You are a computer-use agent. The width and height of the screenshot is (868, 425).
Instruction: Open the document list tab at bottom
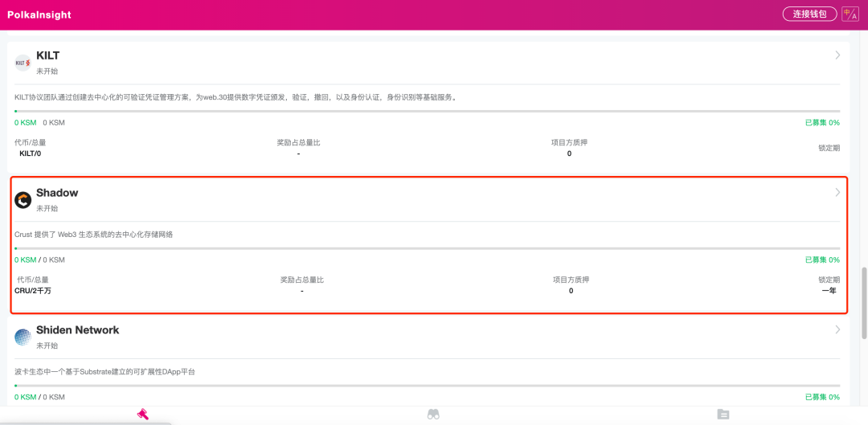(x=723, y=414)
